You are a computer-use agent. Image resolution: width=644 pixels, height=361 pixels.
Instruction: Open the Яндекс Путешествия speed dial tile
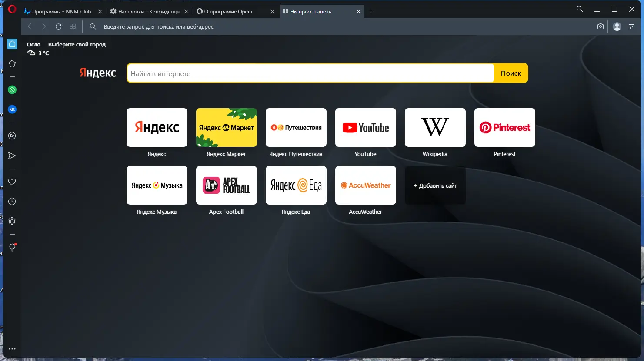coord(296,127)
